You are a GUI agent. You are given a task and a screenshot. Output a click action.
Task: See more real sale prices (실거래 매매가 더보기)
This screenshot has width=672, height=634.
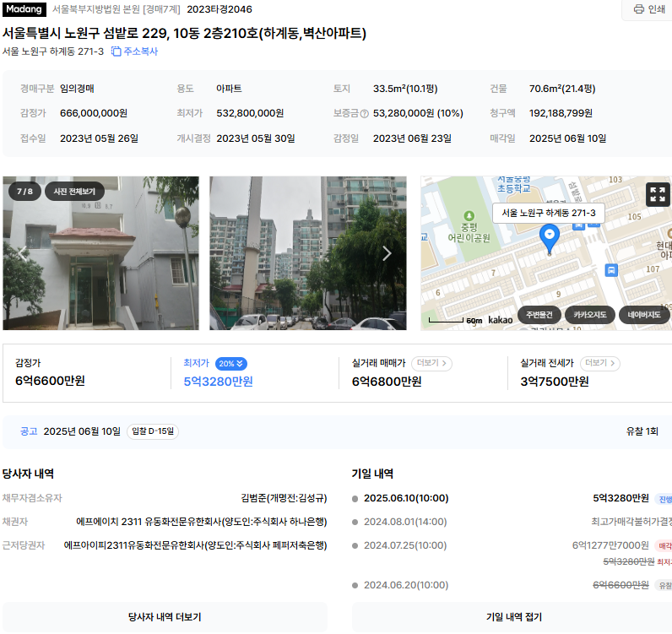431,363
